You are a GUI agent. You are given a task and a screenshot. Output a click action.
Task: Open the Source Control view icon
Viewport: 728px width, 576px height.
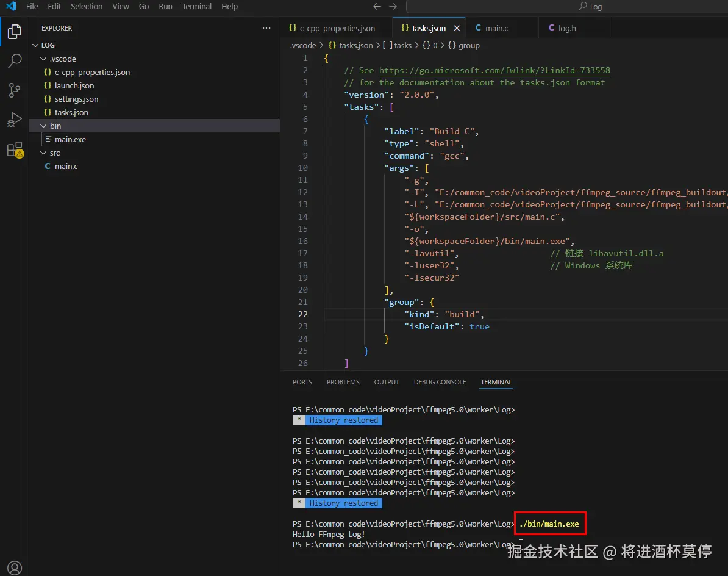(15, 90)
